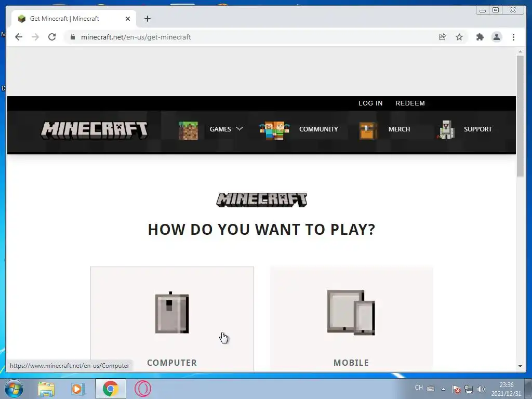The width and height of the screenshot is (532, 399).
Task: Click "HOW DO YOU WANT TO PLAY?" heading
Action: pos(262,229)
